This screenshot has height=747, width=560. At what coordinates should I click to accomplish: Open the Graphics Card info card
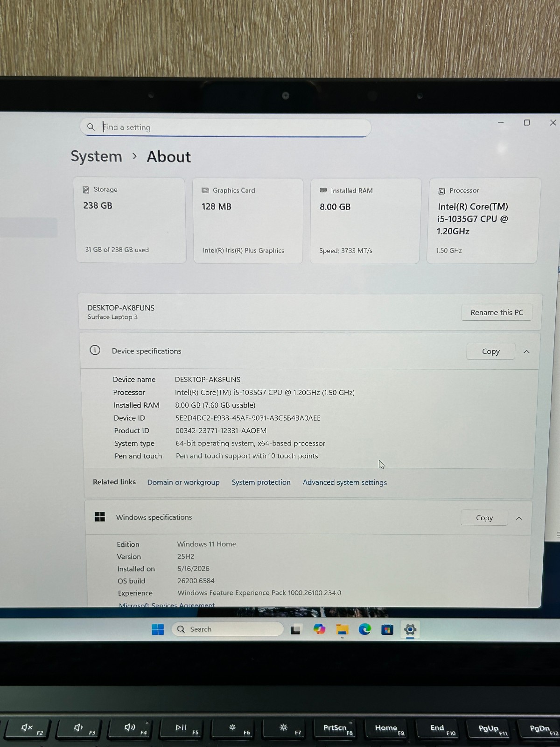248,220
